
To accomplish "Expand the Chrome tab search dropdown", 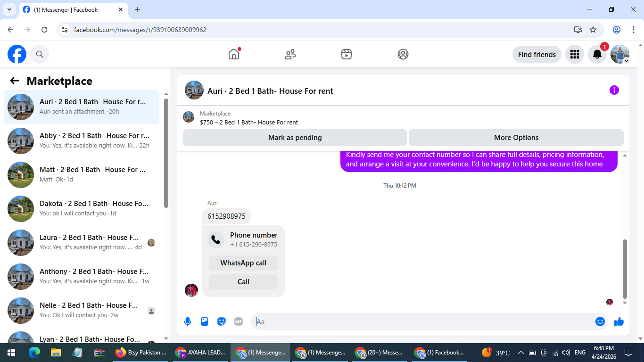I will (x=9, y=9).
